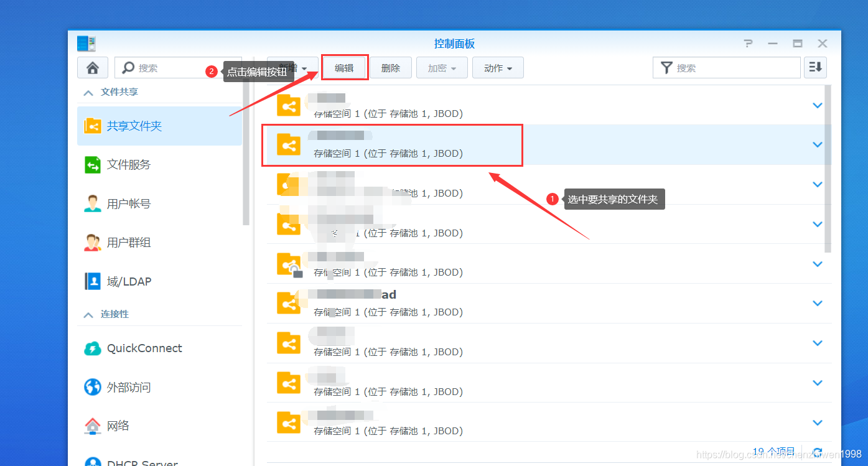The image size is (868, 466).
Task: Click the funnel filter icon in the search box
Action: (x=666, y=68)
